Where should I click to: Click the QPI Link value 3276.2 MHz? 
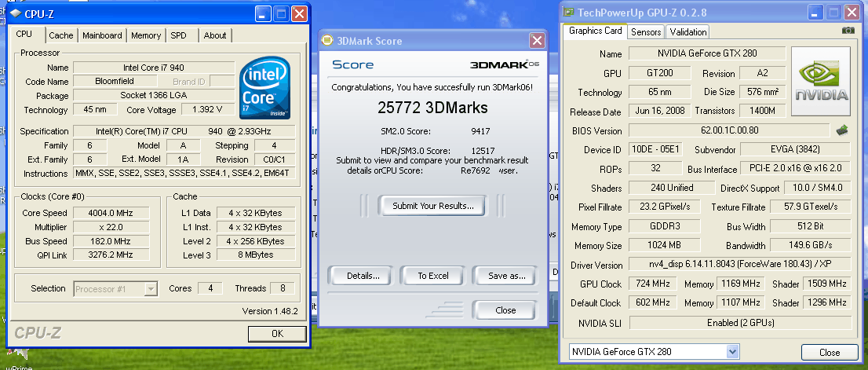(111, 255)
